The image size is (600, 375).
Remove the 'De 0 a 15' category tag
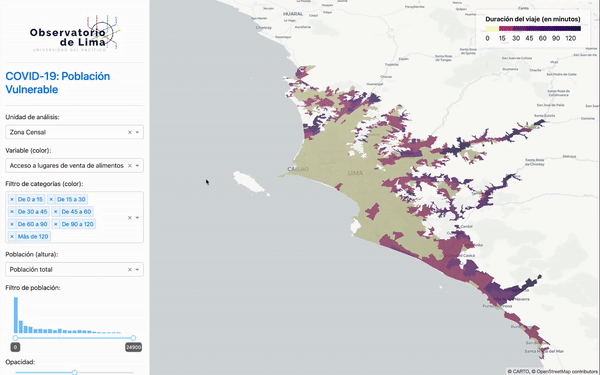[x=11, y=199]
